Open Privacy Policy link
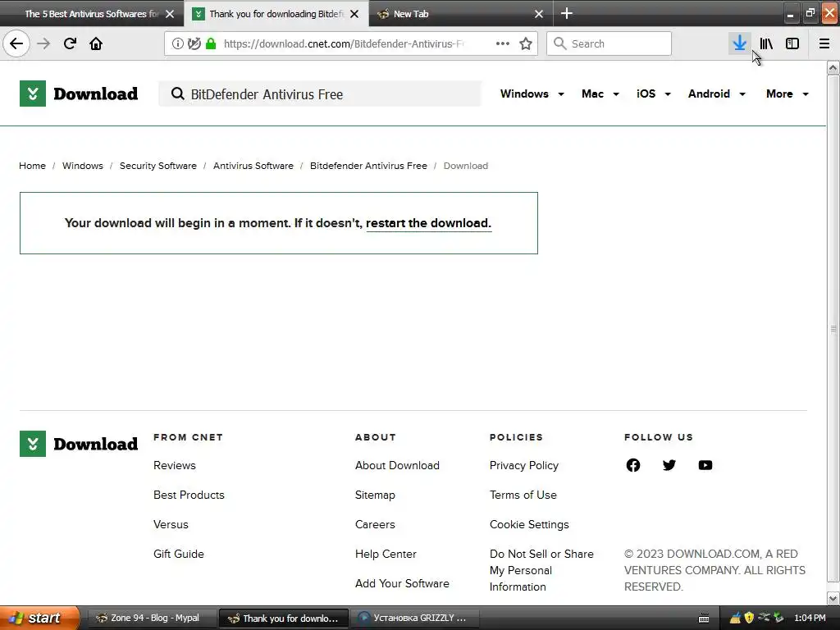This screenshot has width=840, height=630. pos(524,465)
